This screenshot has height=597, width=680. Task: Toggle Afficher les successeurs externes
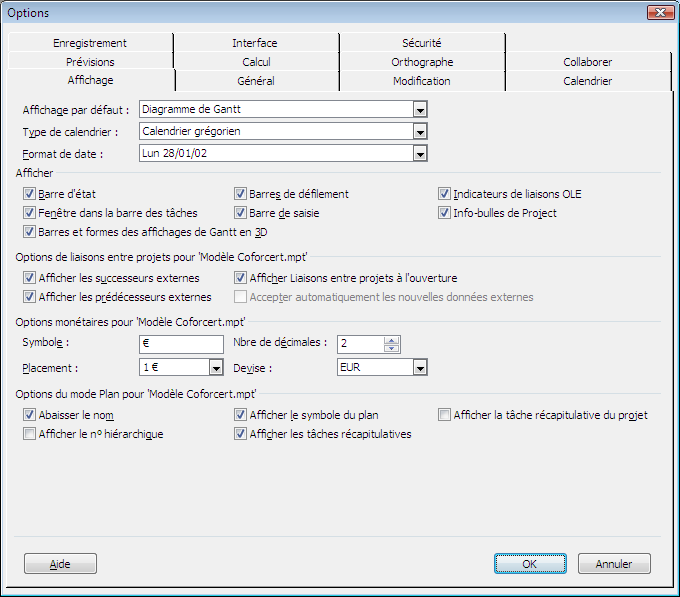pos(29,278)
